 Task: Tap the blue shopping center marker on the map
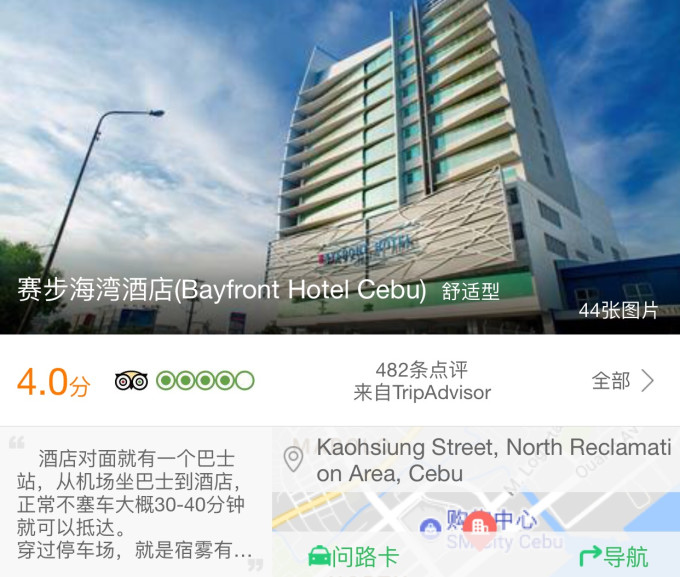430,528
